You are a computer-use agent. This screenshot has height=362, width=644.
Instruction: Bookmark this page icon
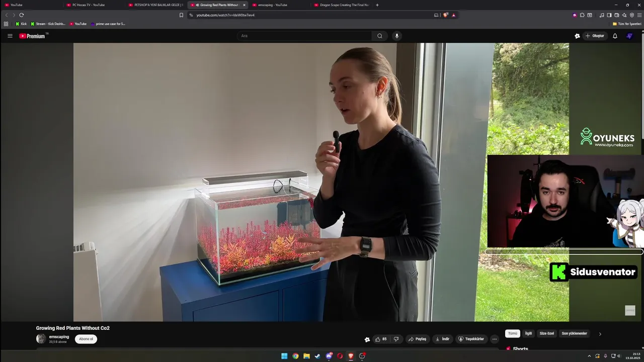click(x=181, y=15)
